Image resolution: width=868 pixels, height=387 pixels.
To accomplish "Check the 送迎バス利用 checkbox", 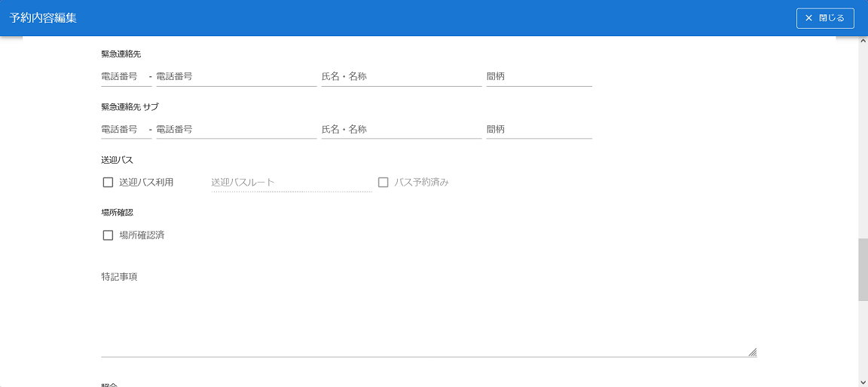I will (108, 182).
